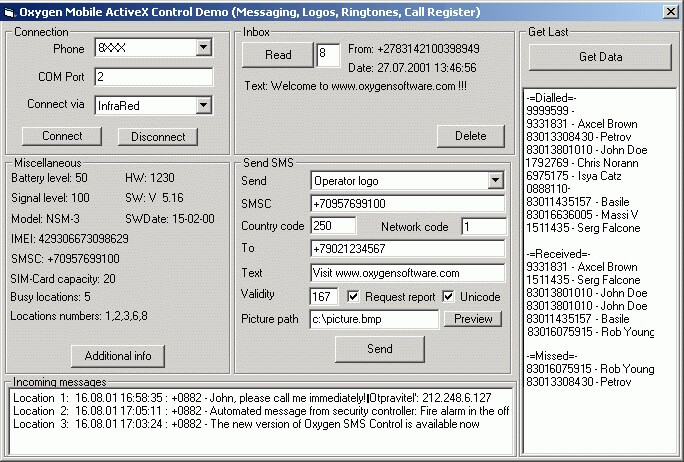Click the Read inbox button
This screenshot has height=462, width=684.
tap(277, 55)
